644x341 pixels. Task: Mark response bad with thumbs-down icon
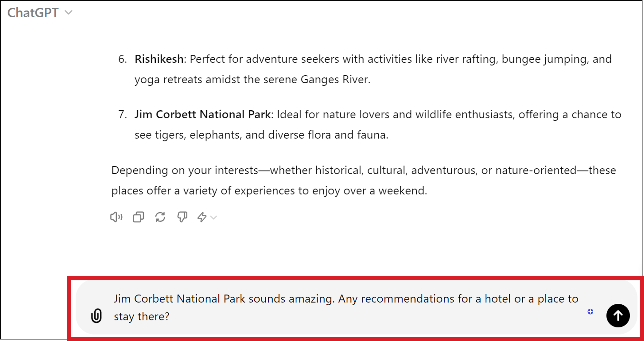[182, 217]
